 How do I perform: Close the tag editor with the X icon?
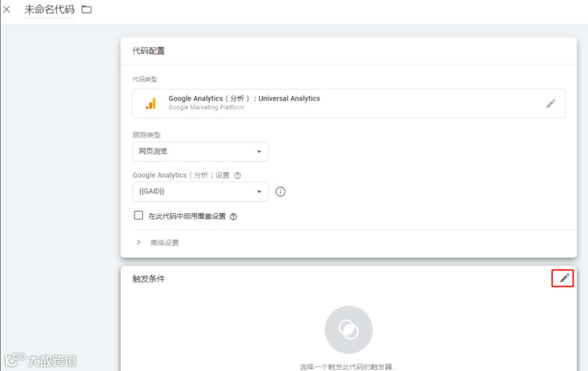(x=7, y=9)
